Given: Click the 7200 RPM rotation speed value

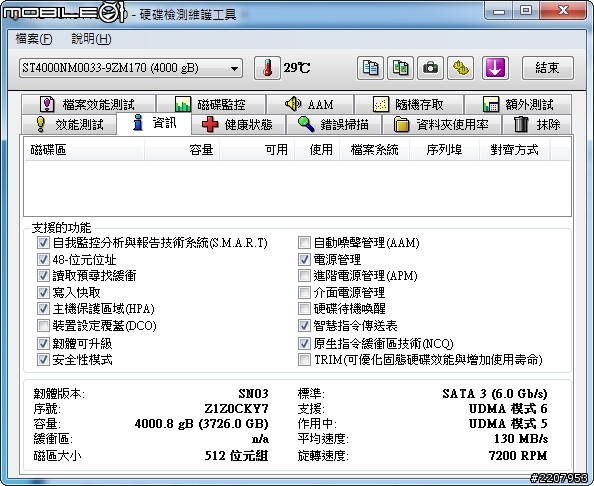Looking at the screenshot, I should (x=518, y=455).
